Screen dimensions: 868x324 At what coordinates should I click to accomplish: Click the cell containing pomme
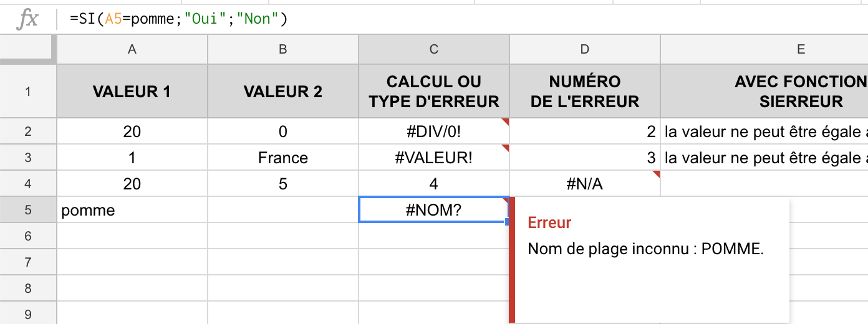[132, 210]
